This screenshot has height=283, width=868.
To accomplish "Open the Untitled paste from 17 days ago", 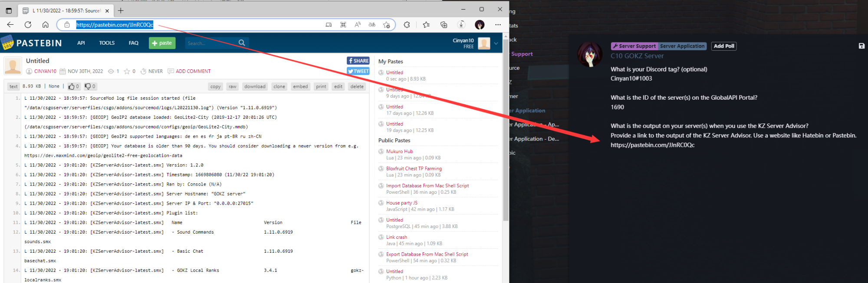I will click(x=395, y=107).
